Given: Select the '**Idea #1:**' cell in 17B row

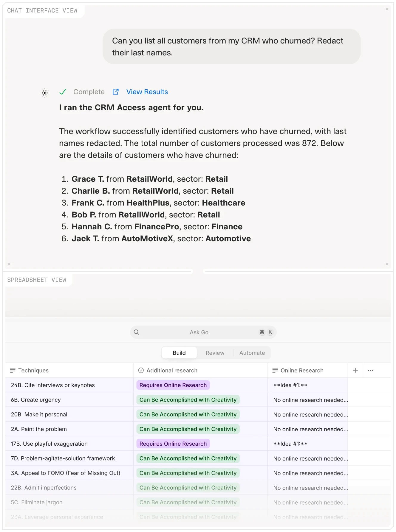Looking at the screenshot, I should tap(308, 444).
